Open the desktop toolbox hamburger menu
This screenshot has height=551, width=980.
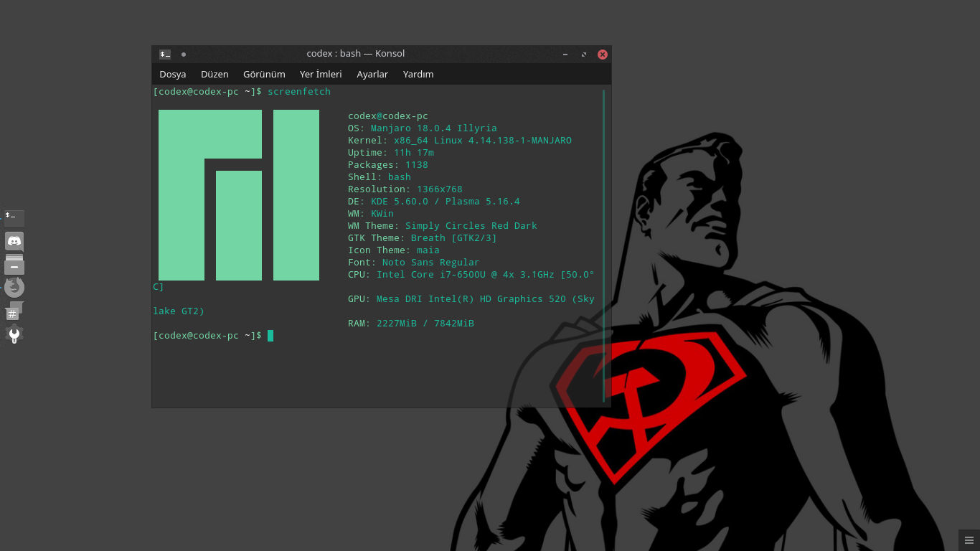pos(969,540)
